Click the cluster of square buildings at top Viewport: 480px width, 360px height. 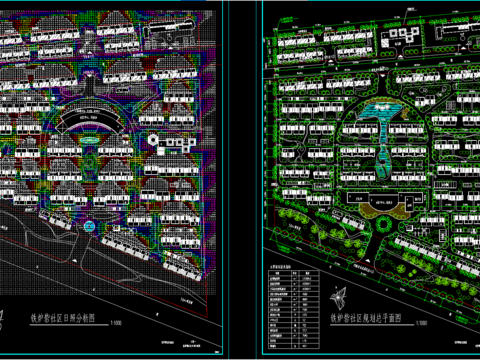point(400,36)
